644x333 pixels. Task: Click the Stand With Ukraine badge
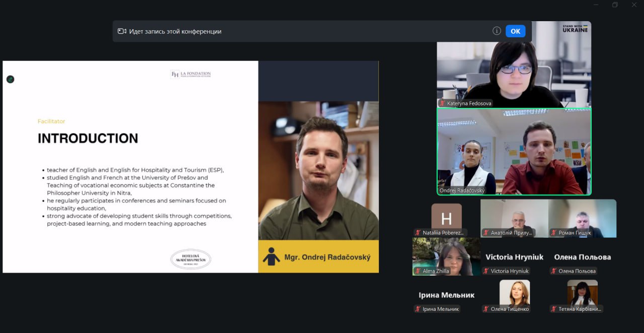tap(575, 28)
